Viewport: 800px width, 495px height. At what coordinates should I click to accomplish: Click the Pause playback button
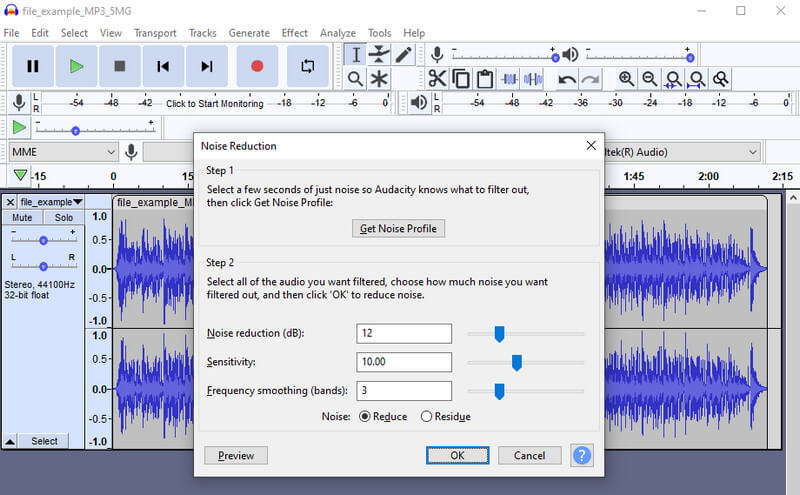coord(33,66)
